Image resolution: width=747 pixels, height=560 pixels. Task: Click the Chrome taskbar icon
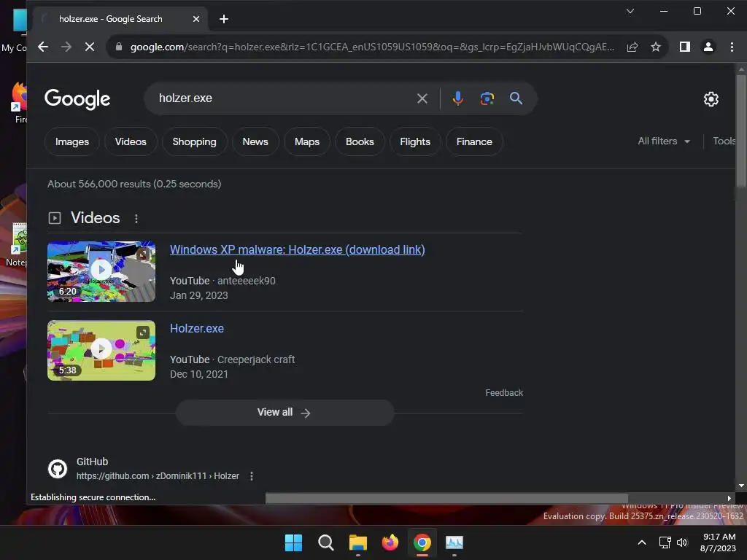(x=422, y=542)
